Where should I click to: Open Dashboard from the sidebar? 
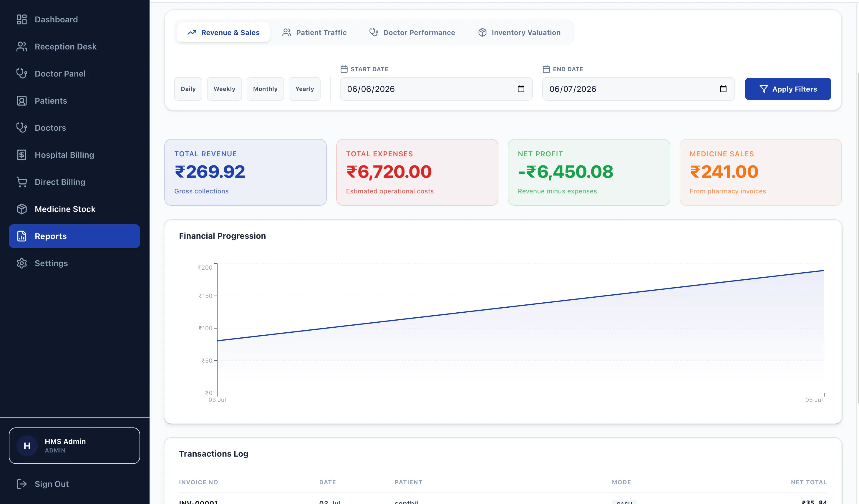[74, 19]
